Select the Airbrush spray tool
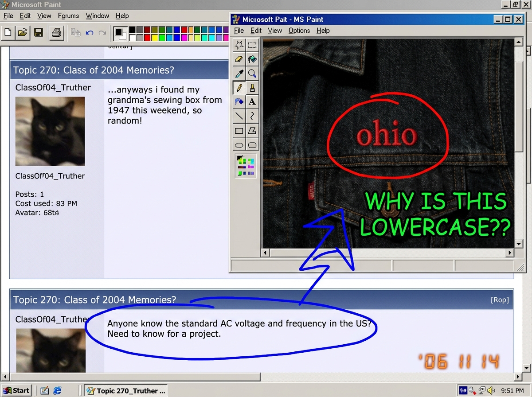Image resolution: width=532 pixels, height=397 pixels. (x=239, y=102)
